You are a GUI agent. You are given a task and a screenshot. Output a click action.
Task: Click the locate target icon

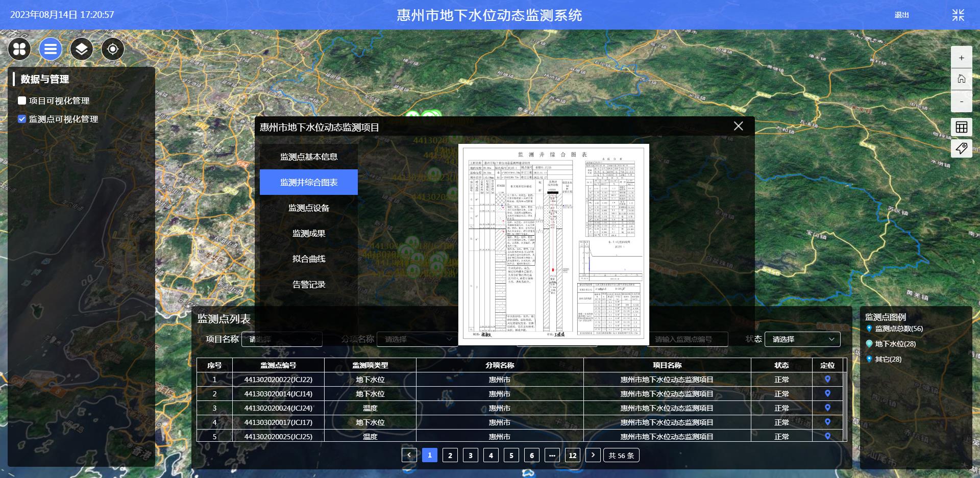113,49
